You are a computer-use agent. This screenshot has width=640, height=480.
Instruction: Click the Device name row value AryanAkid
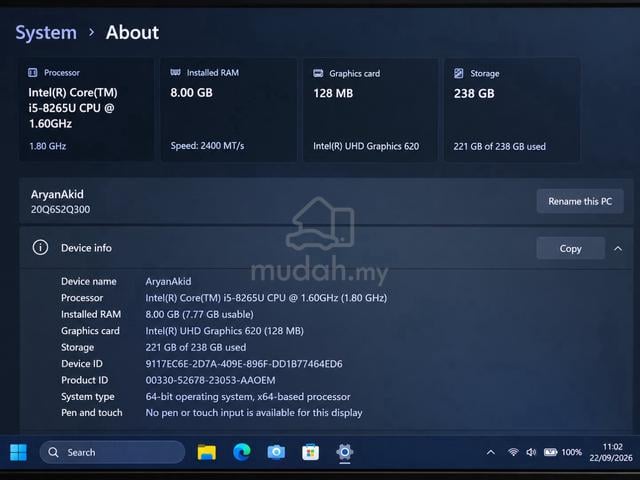click(x=168, y=281)
